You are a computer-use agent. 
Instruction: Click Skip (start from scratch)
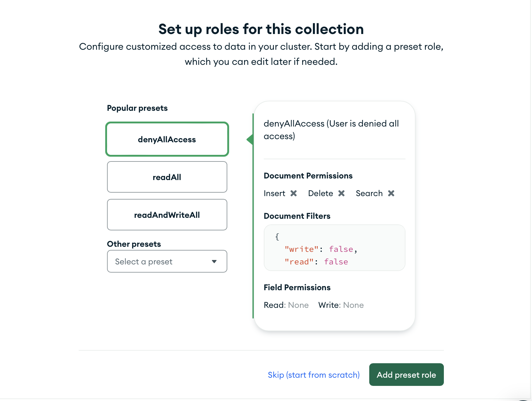click(313, 375)
